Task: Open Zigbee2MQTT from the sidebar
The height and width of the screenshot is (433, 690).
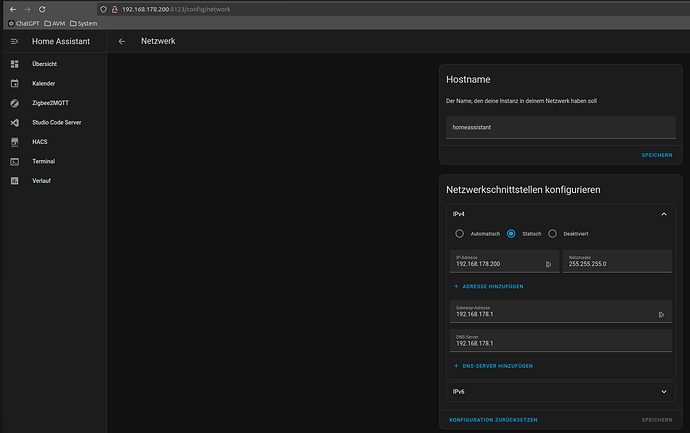Action: pos(50,103)
